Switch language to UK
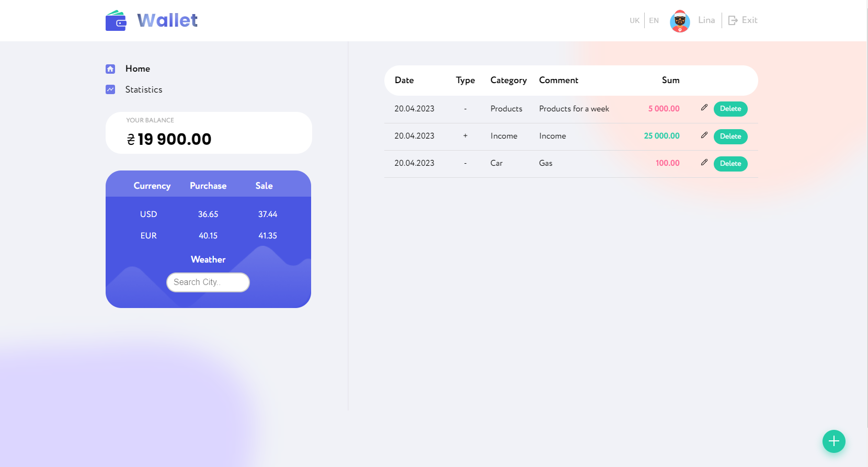Viewport: 868px width, 467px height. click(634, 20)
